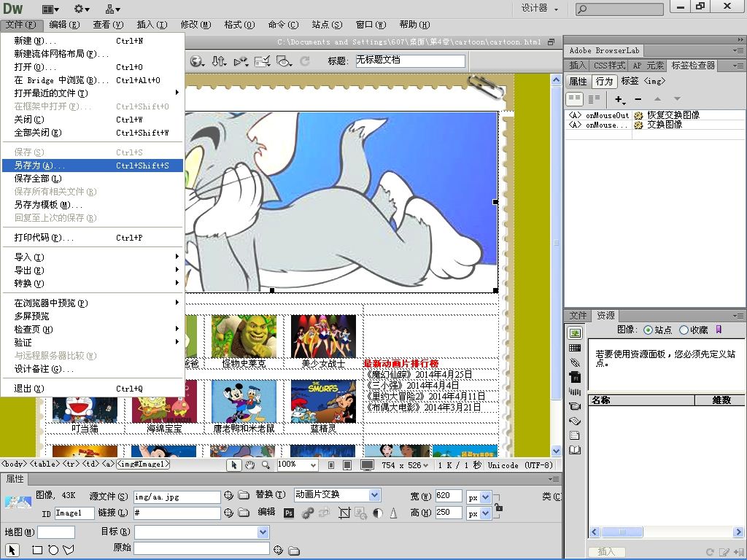Switch to desktop-size window preview icon
Screen dimensions: 747x560
pos(367,465)
